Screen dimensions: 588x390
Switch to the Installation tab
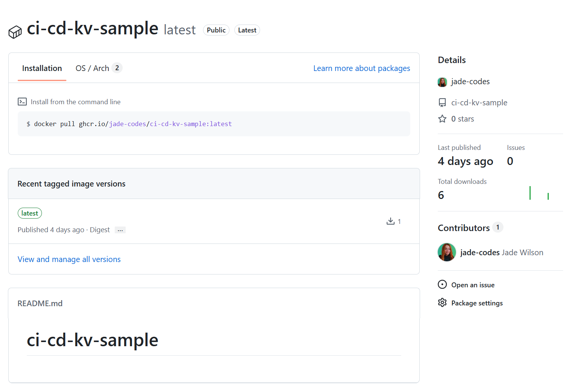click(42, 68)
